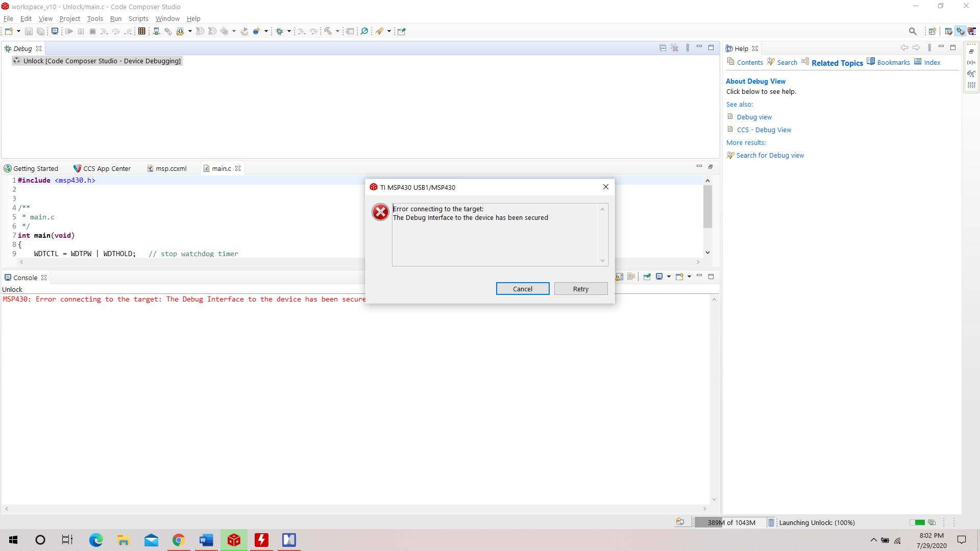
Task: Click the heap memory status bar
Action: (730, 522)
